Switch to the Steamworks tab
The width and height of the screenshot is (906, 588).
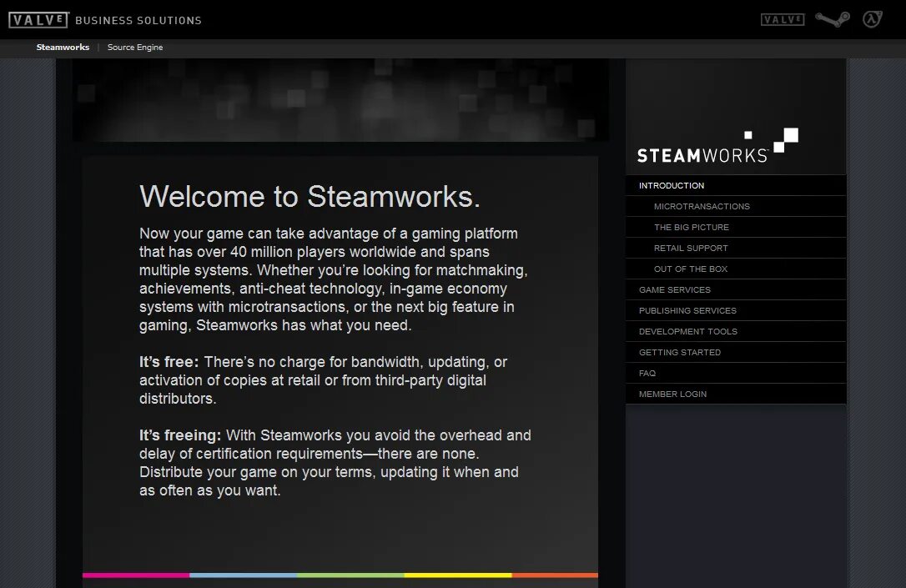63,48
